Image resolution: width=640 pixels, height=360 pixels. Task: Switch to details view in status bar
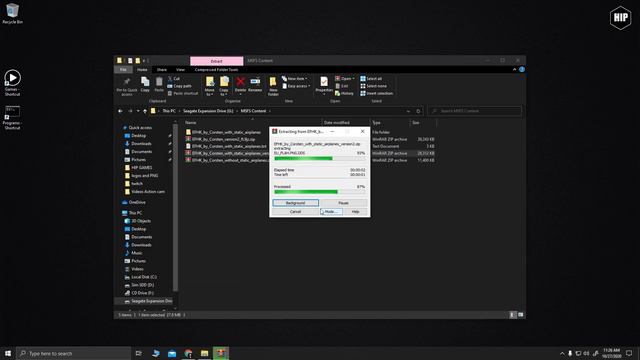(513, 315)
